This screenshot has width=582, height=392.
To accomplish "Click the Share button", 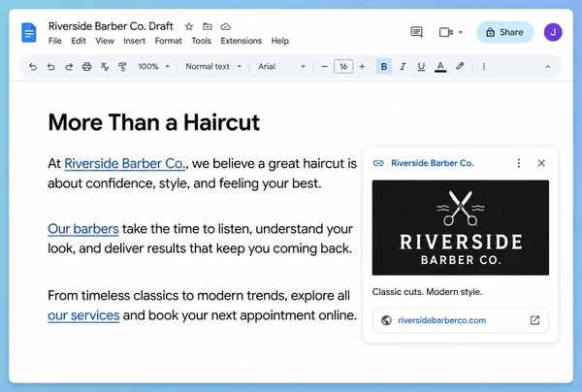I will 504,32.
